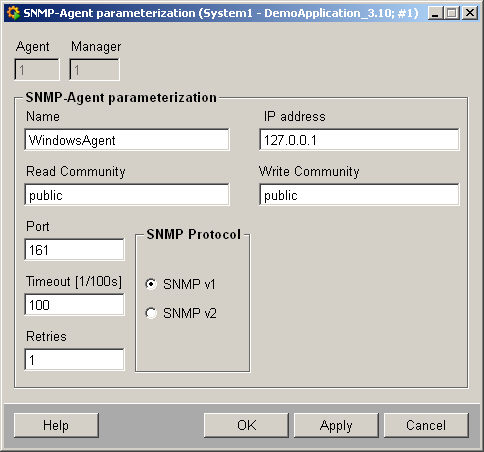This screenshot has height=452, width=484.
Task: Cancel the SNMP-Agent dialog
Action: pos(426,425)
